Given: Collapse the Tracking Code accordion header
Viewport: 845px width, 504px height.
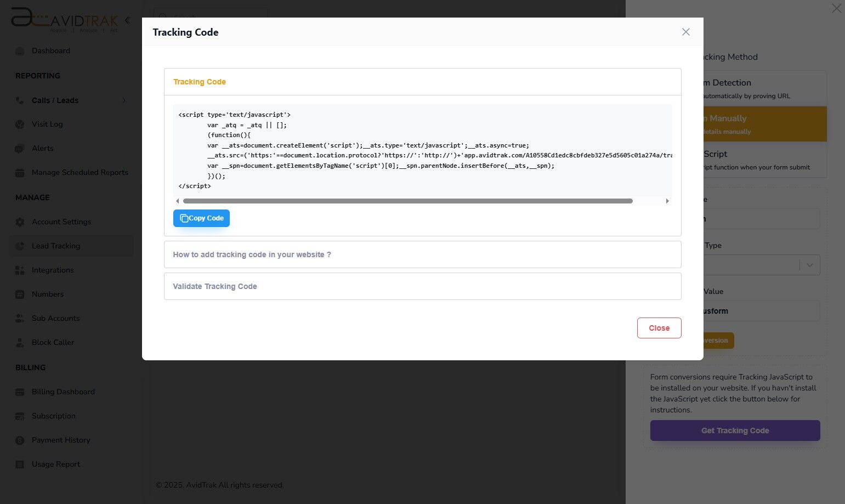Looking at the screenshot, I should click(422, 82).
